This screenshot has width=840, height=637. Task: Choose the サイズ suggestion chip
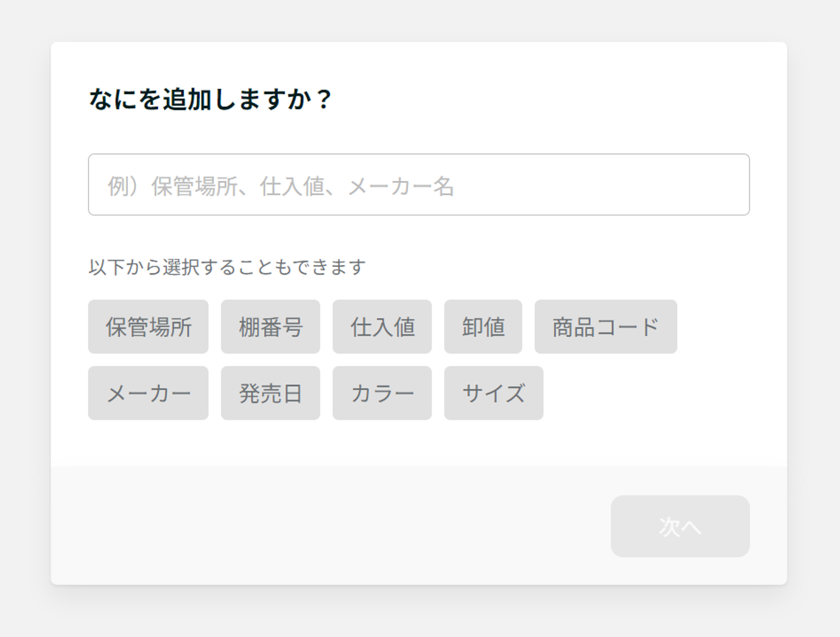(x=494, y=394)
